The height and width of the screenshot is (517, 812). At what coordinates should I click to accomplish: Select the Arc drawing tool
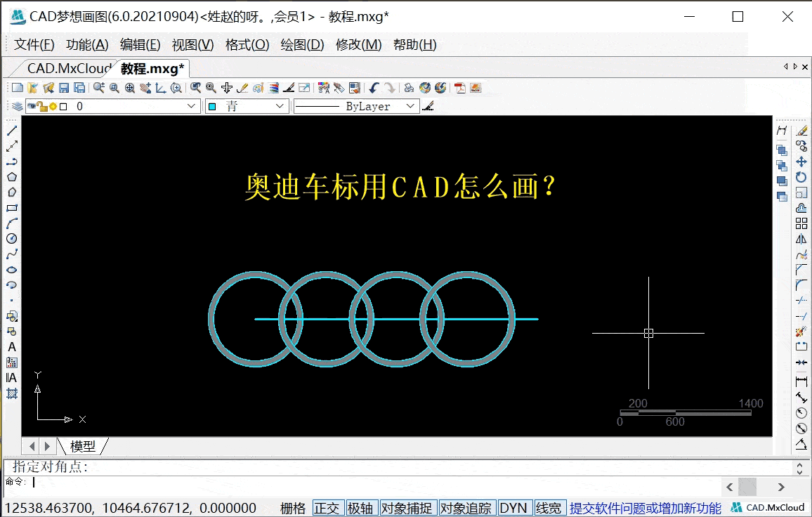(x=12, y=224)
